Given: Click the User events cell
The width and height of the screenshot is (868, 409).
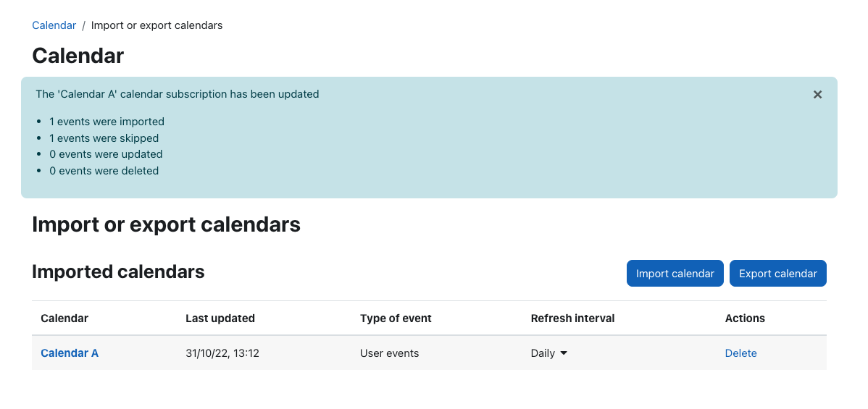Looking at the screenshot, I should [389, 353].
